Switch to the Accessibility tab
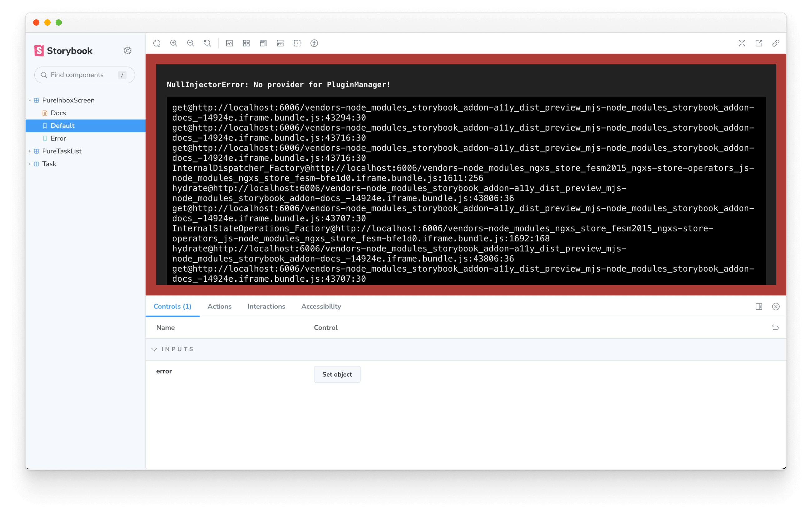 tap(321, 306)
